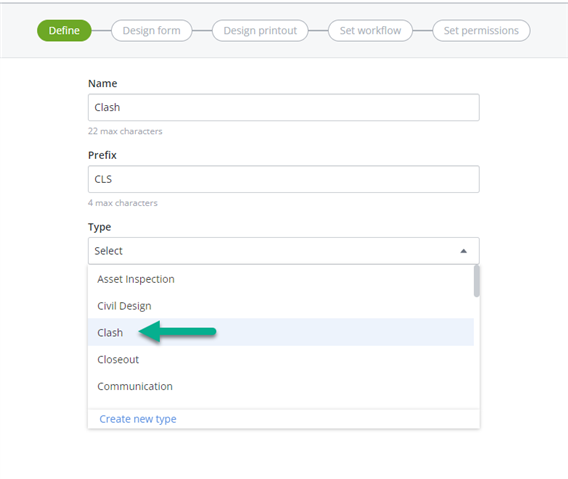Select Closeout type option

point(281,359)
